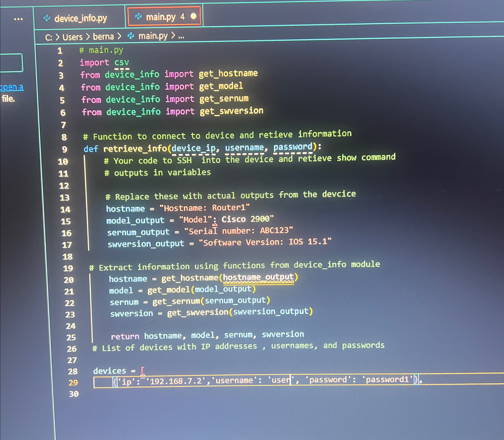The image size is (504, 440).
Task: Open the chevron after main.py in breadcrumbs
Action: 174,36
